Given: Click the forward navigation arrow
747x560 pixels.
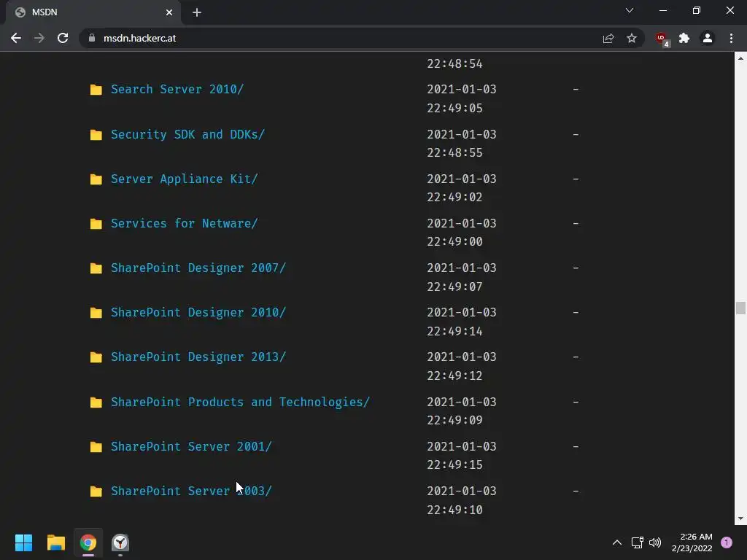Looking at the screenshot, I should tap(39, 38).
